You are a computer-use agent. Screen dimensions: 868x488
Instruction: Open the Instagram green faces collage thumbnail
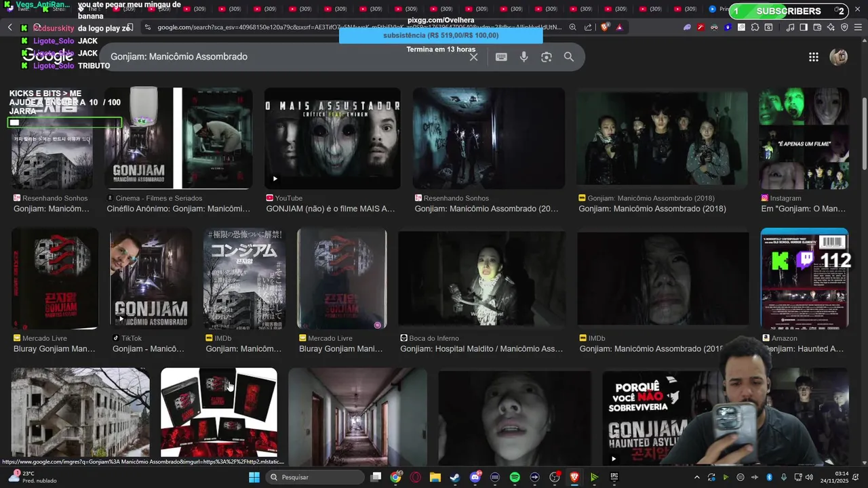pyautogui.click(x=804, y=138)
